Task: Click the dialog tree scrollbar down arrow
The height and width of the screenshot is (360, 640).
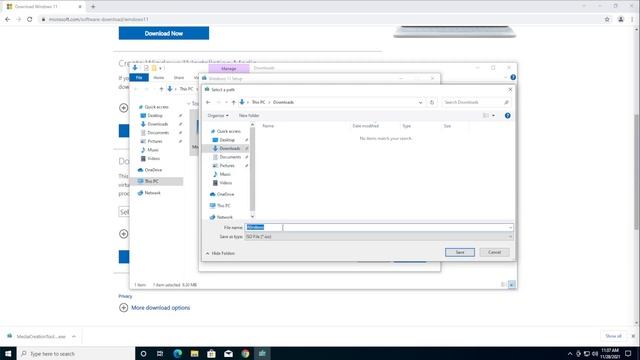Action: pos(252,217)
